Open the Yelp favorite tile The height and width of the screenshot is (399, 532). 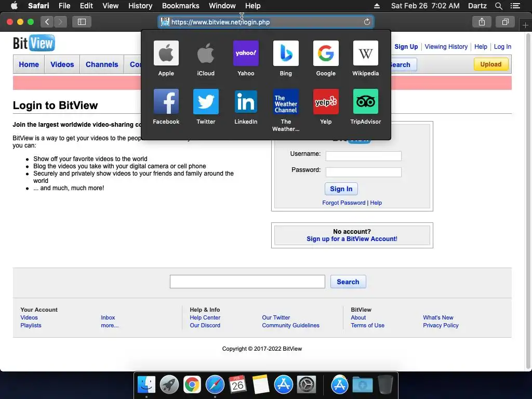pyautogui.click(x=326, y=101)
